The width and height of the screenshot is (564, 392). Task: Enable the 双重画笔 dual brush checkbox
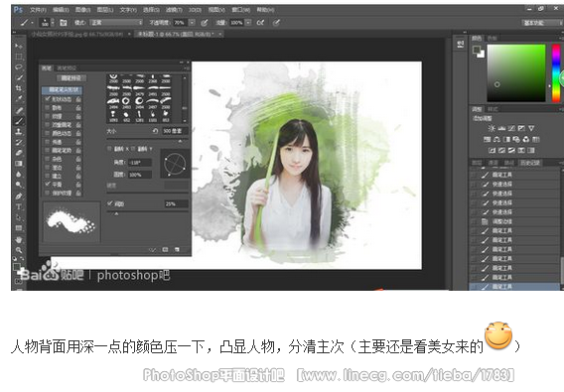[x=48, y=124]
